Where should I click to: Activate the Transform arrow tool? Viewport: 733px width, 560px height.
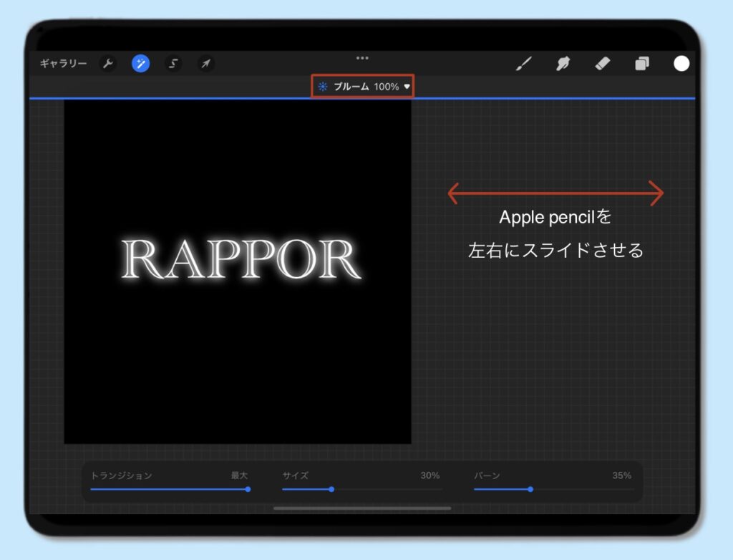tap(205, 63)
